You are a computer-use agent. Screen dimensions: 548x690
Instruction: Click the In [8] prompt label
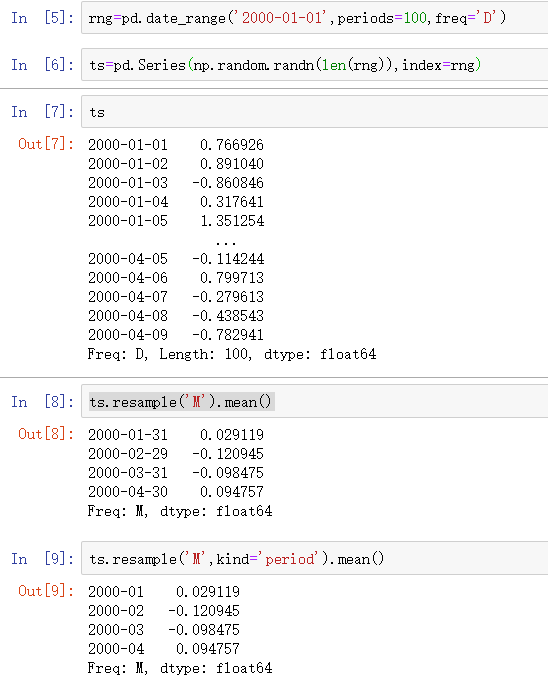point(42,401)
